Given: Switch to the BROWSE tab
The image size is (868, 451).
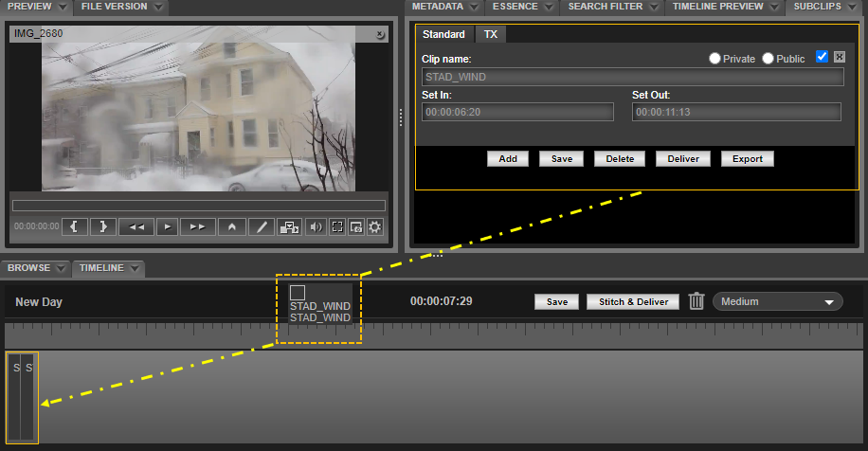Looking at the screenshot, I should pos(28,268).
